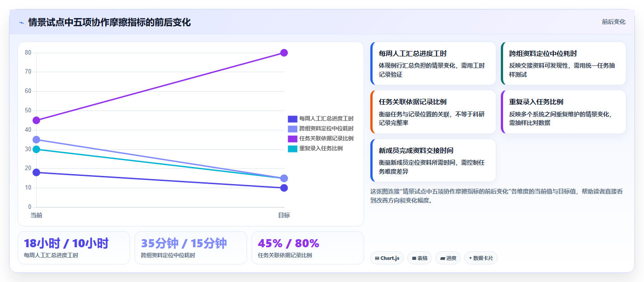Click the cyan current point at 30
644x282 pixels.
37,149
